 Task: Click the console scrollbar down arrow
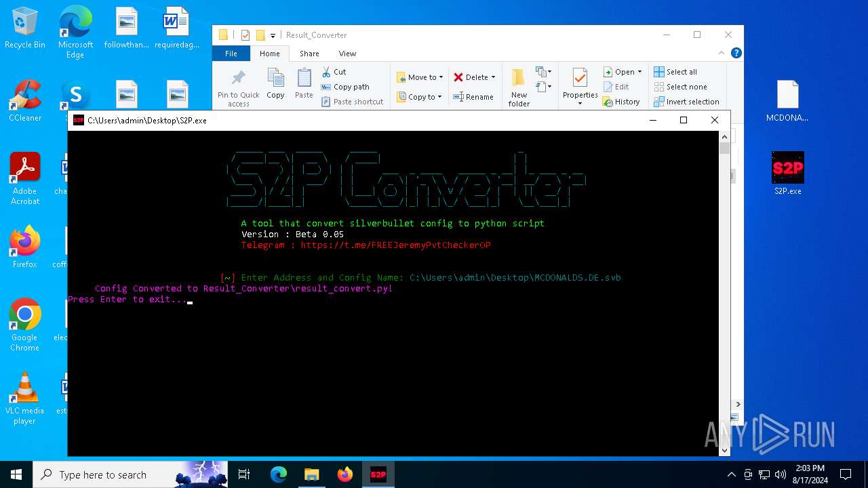[724, 450]
